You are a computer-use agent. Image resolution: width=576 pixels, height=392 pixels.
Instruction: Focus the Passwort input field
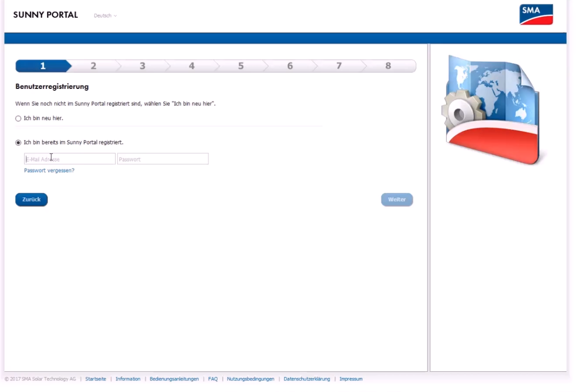pos(163,159)
